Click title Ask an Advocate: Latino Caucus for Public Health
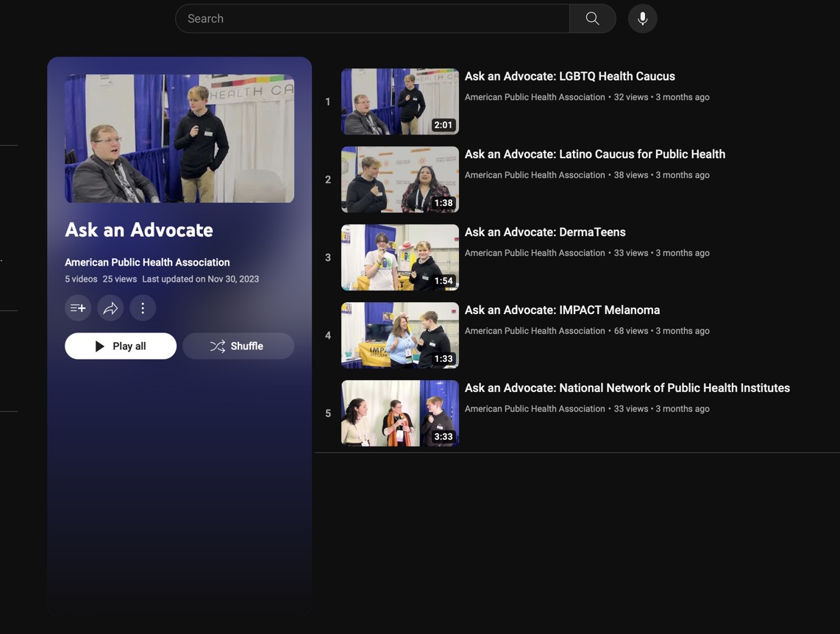The image size is (840, 634). click(x=594, y=154)
